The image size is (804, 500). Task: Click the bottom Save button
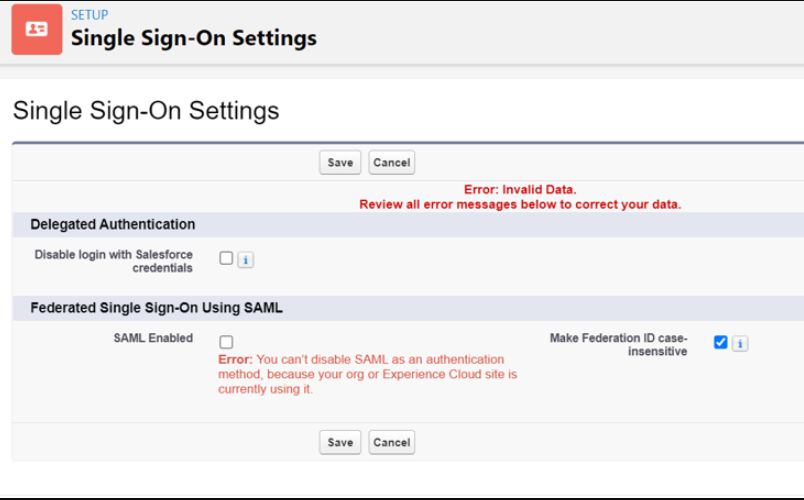click(340, 442)
